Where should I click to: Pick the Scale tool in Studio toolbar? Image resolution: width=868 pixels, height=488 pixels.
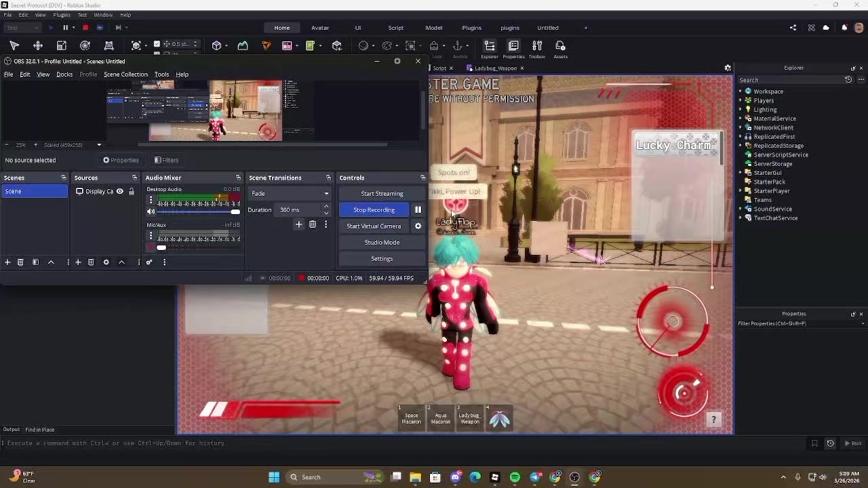click(x=62, y=45)
